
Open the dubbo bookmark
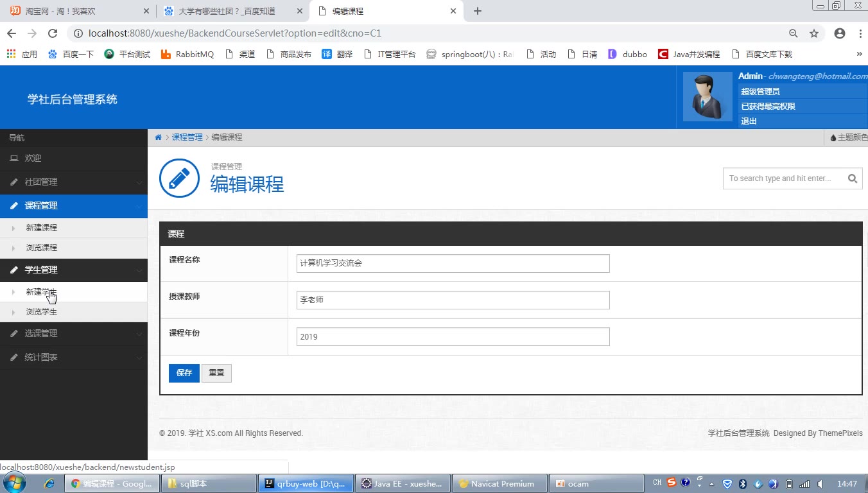coord(627,55)
